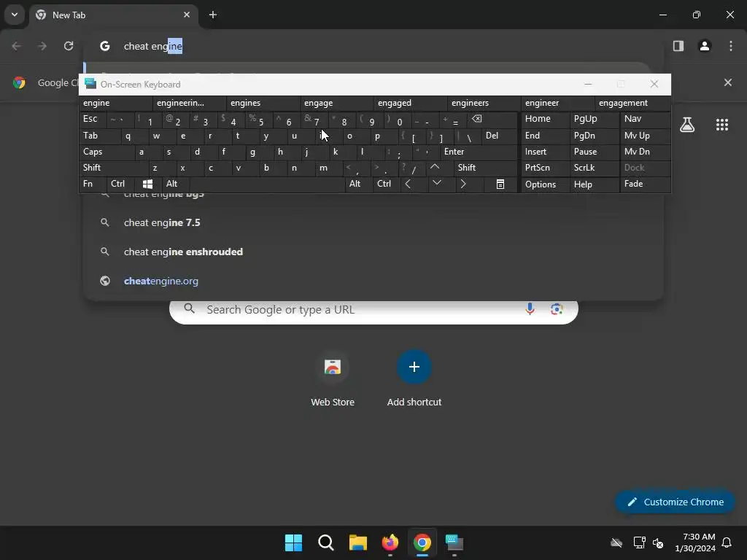Click the Enter key on On-Screen Keyboard
This screenshot has width=747, height=560.
pyautogui.click(x=479, y=152)
